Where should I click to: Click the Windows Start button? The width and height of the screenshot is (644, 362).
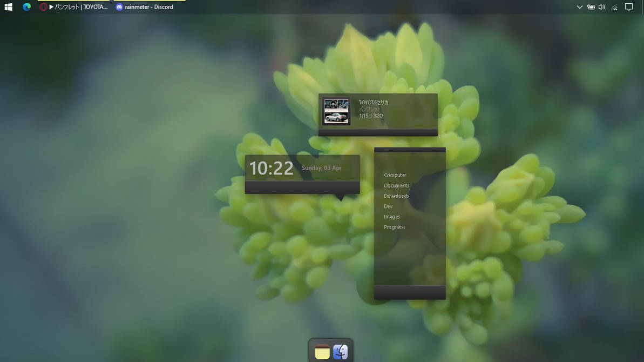coord(8,7)
